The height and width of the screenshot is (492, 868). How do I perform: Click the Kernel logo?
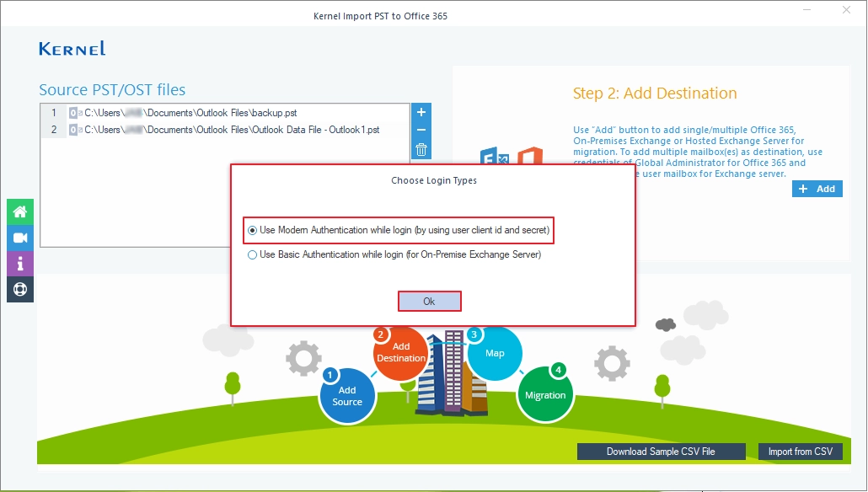coord(72,49)
